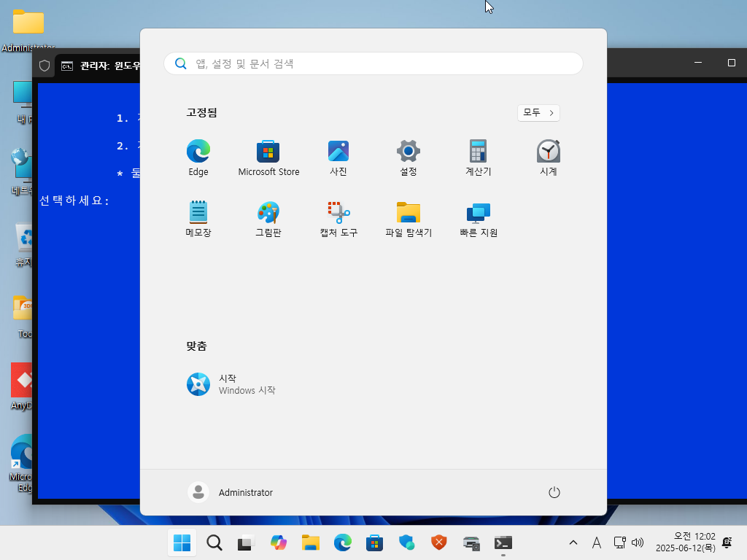Screen dimensions: 747x560
Task: Open the power options button
Action: pyautogui.click(x=554, y=492)
